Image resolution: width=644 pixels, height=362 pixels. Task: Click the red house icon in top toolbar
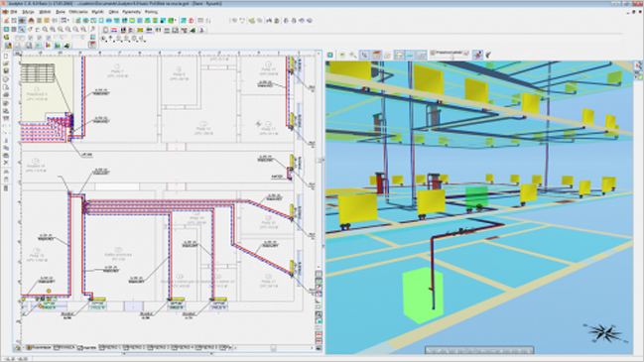(31, 21)
